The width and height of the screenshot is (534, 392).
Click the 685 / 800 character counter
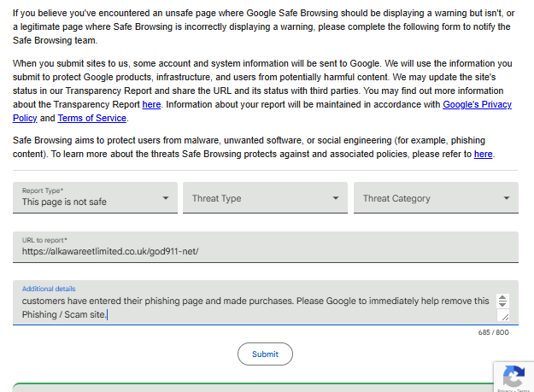[x=493, y=332]
